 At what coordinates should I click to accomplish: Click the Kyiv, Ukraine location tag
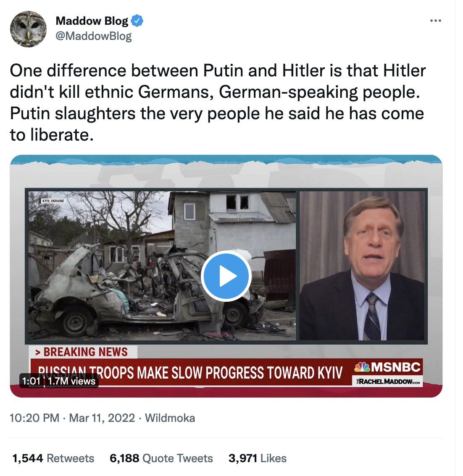point(53,201)
